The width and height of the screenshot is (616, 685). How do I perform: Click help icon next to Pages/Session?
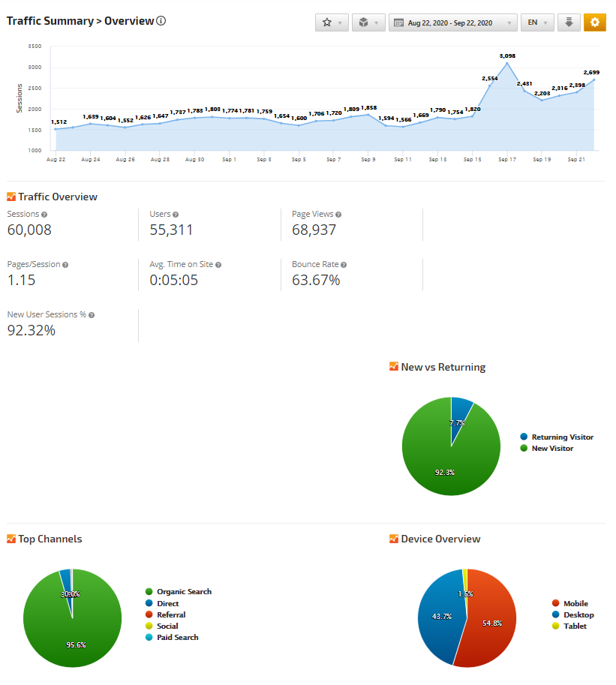(65, 265)
